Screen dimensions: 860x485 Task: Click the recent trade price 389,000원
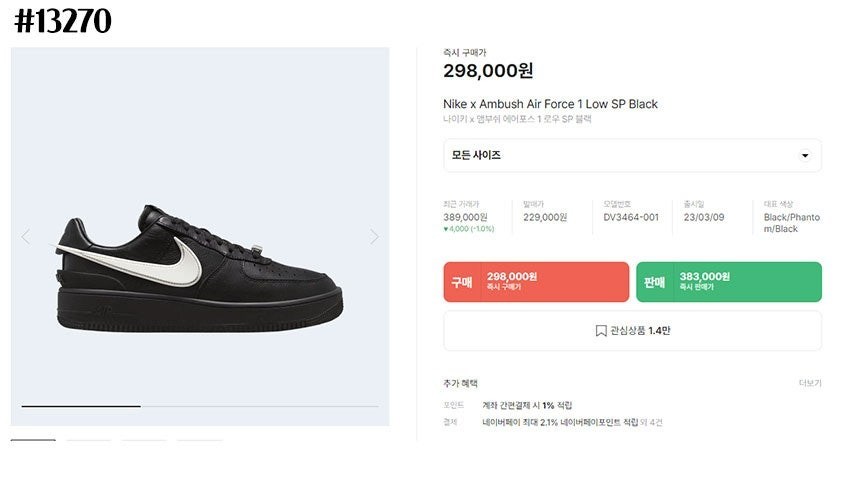(465, 217)
